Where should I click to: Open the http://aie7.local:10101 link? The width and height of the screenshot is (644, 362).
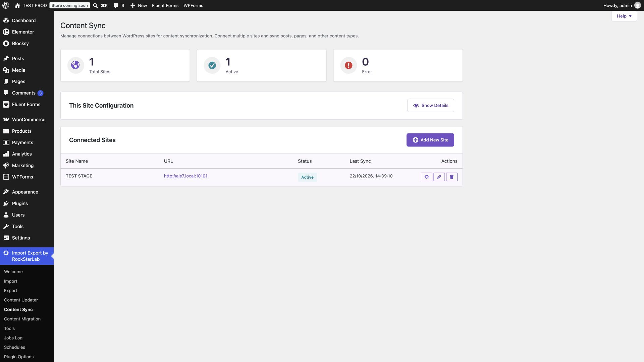coord(185,176)
